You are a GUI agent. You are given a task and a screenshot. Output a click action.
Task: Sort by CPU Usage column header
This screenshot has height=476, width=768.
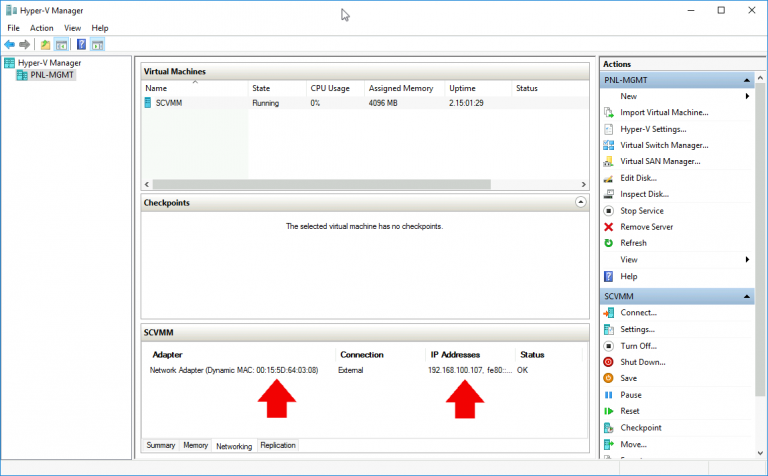pos(336,88)
